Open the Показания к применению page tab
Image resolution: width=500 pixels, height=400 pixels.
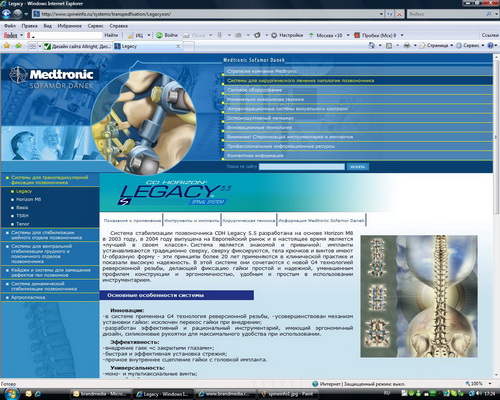[x=132, y=221]
